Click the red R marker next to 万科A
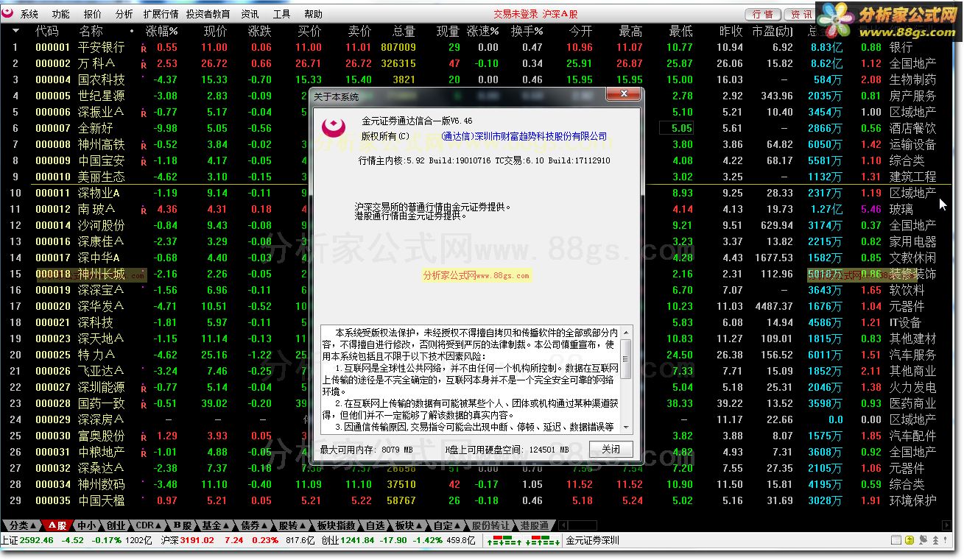Screen dimensions: 964x560 pos(144,64)
